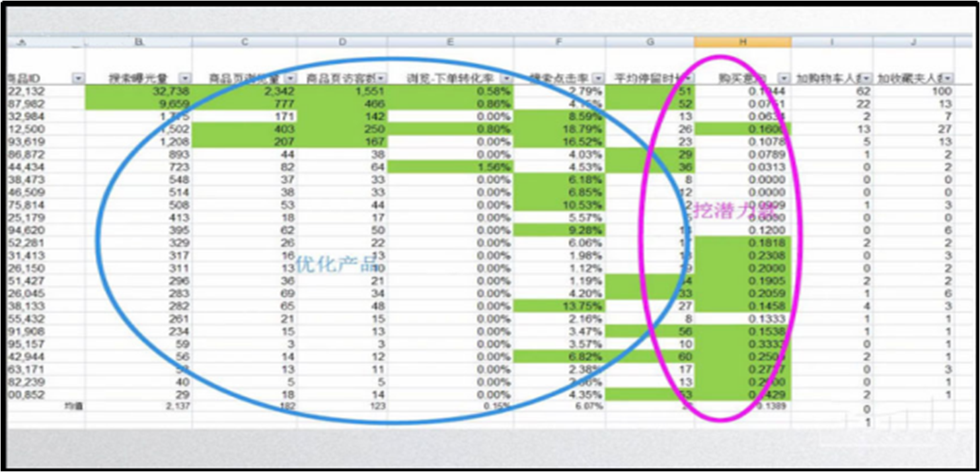Expand the 商品页浏览量 column filter

[x=290, y=79]
